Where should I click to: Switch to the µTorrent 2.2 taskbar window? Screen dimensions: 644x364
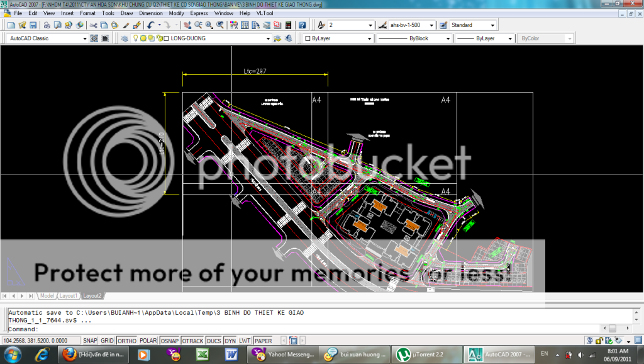[x=427, y=355]
